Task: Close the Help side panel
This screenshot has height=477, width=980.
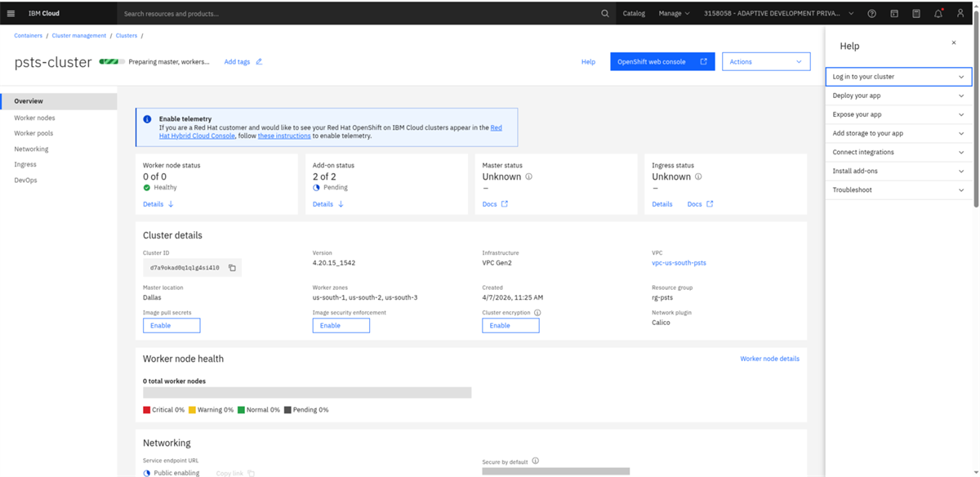Action: (953, 42)
